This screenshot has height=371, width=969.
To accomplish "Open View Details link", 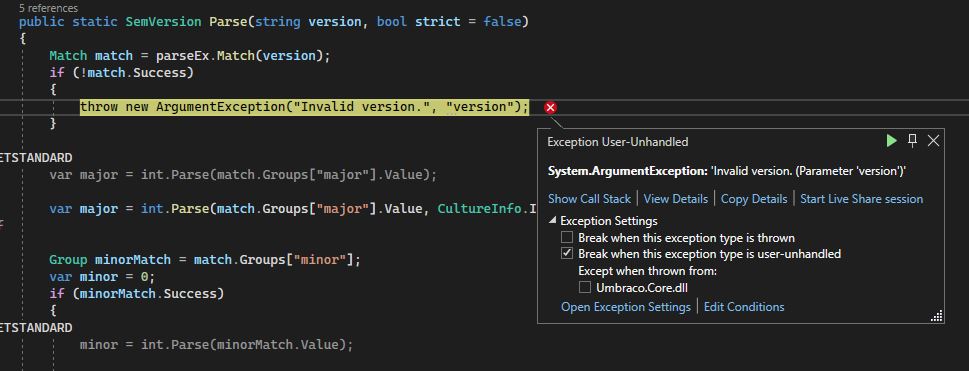I will (x=675, y=199).
